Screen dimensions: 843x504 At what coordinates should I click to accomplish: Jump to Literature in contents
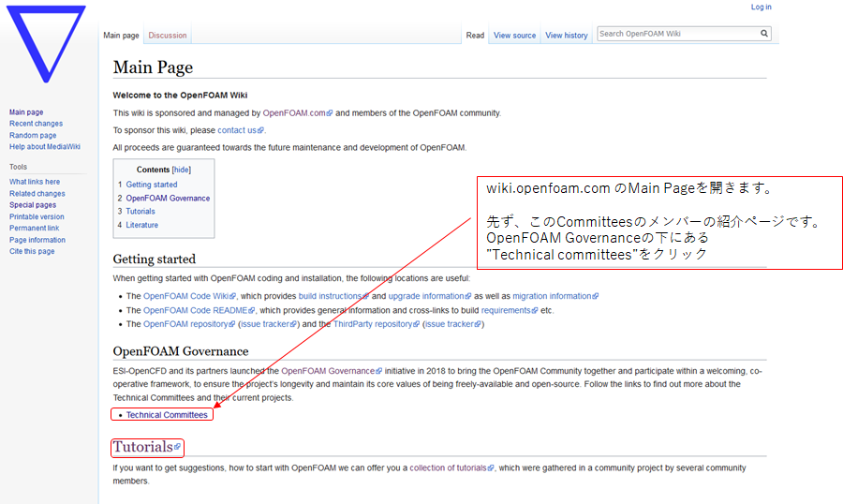click(x=142, y=225)
